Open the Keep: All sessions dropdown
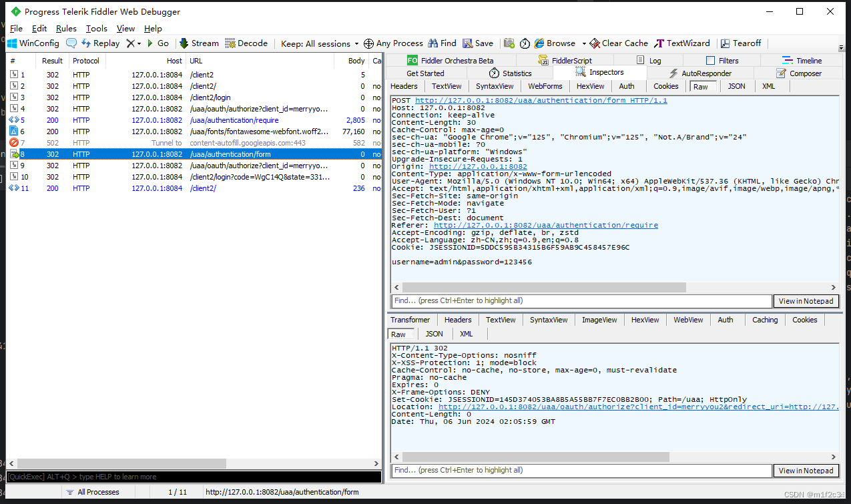 (x=320, y=43)
